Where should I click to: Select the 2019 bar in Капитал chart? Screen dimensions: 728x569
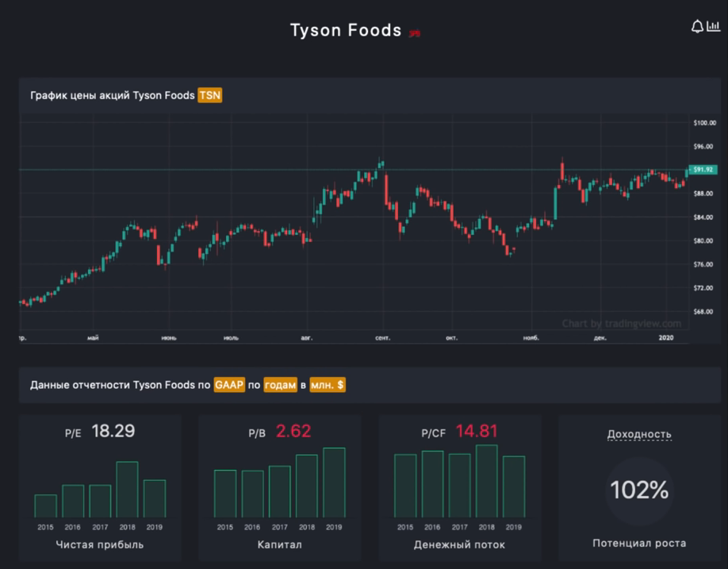point(335,482)
